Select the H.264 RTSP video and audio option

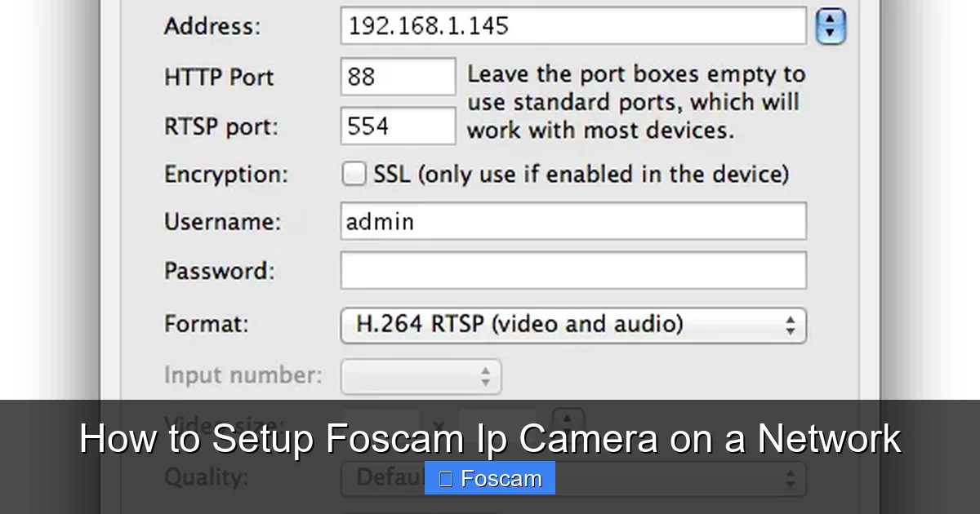click(572, 325)
